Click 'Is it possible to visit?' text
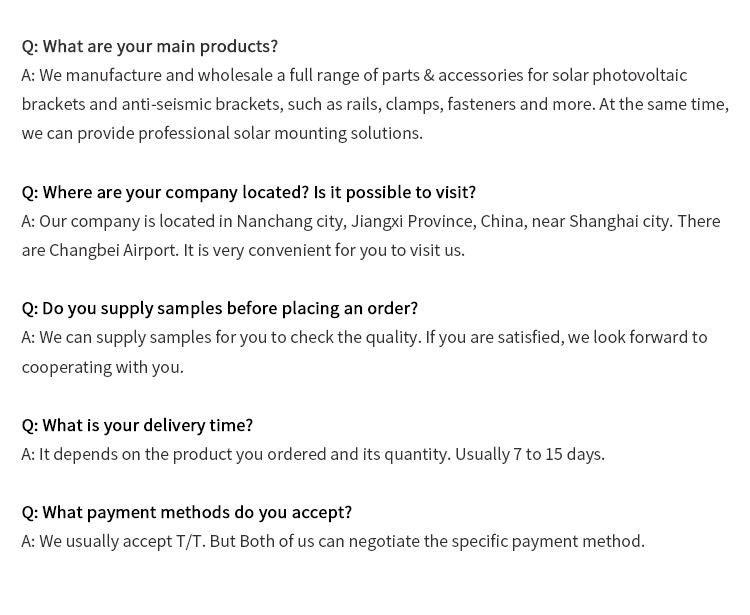The image size is (750, 615). (395, 192)
